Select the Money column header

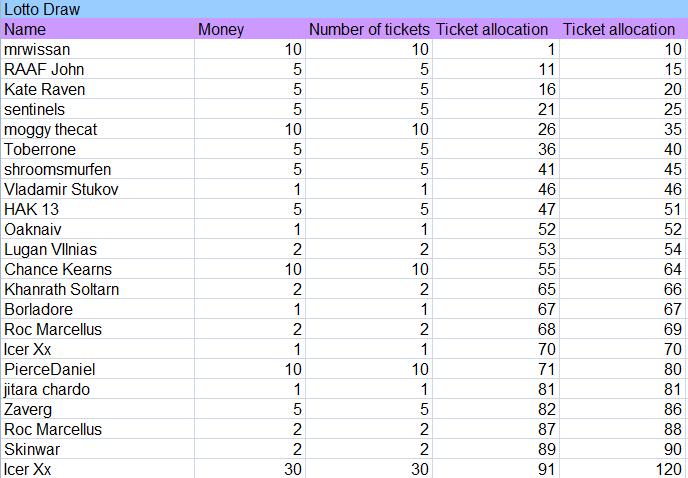221,30
